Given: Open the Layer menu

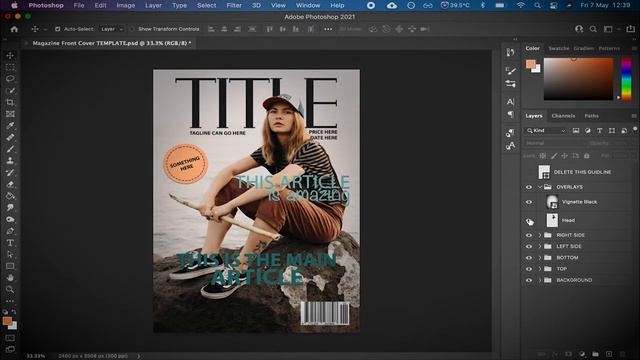Looking at the screenshot, I should 153,5.
